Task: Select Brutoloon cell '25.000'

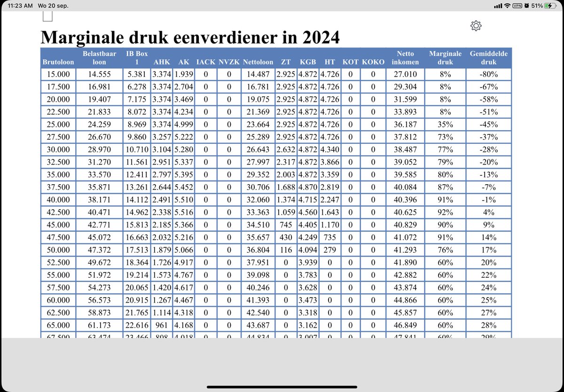Action: [58, 125]
